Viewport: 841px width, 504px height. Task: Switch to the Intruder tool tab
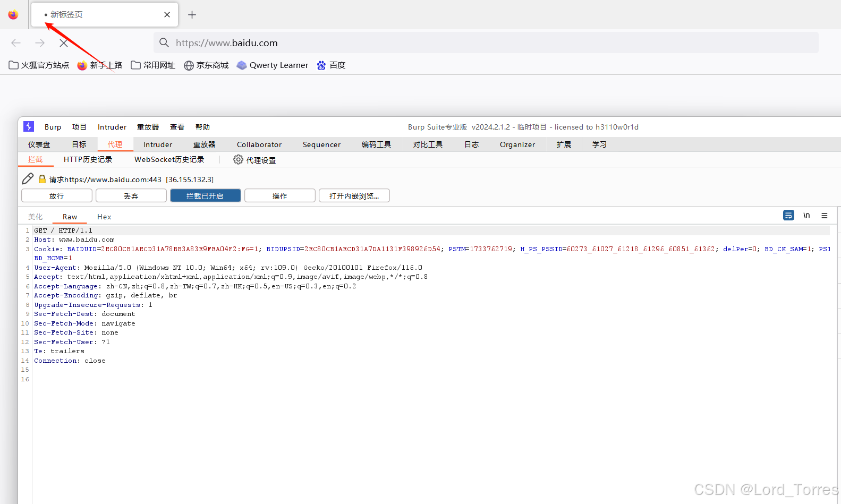(158, 144)
